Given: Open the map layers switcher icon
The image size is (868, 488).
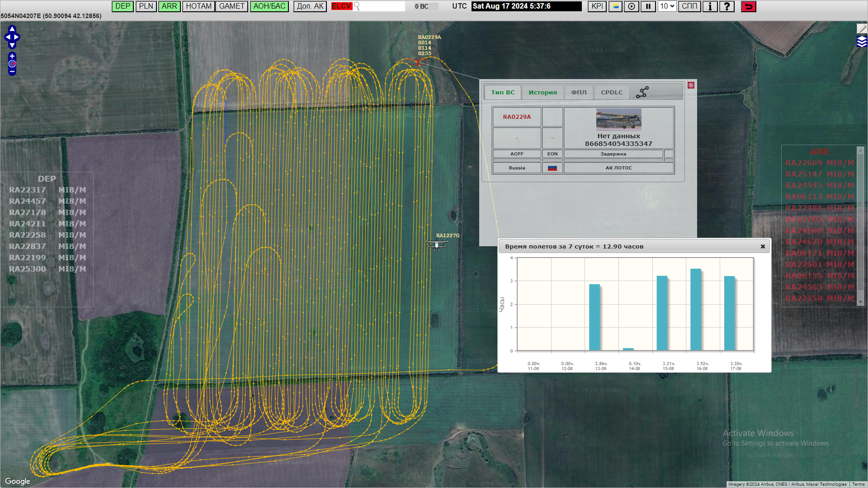Looking at the screenshot, I should coord(862,42).
